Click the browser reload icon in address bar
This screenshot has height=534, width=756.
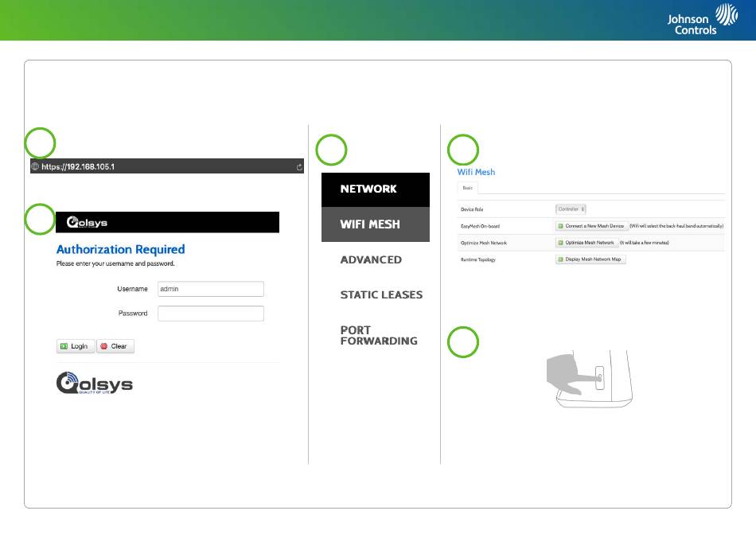click(299, 167)
